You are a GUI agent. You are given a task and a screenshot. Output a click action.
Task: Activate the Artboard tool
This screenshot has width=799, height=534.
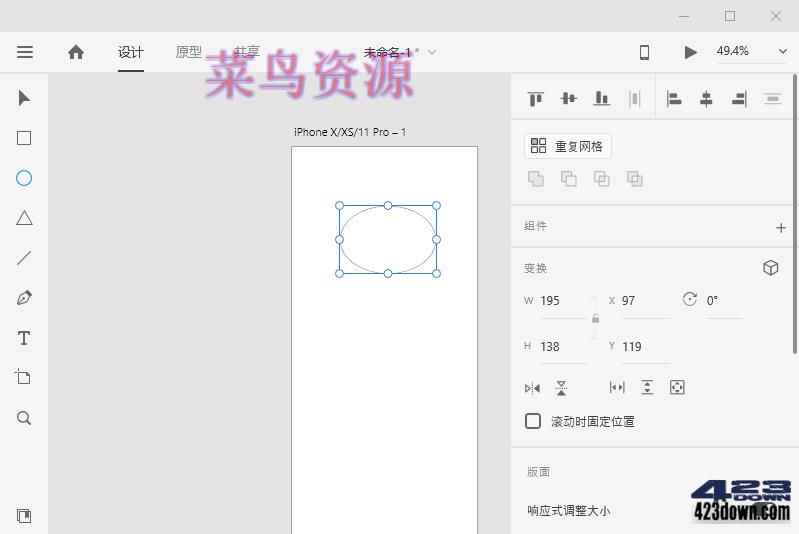(23, 377)
